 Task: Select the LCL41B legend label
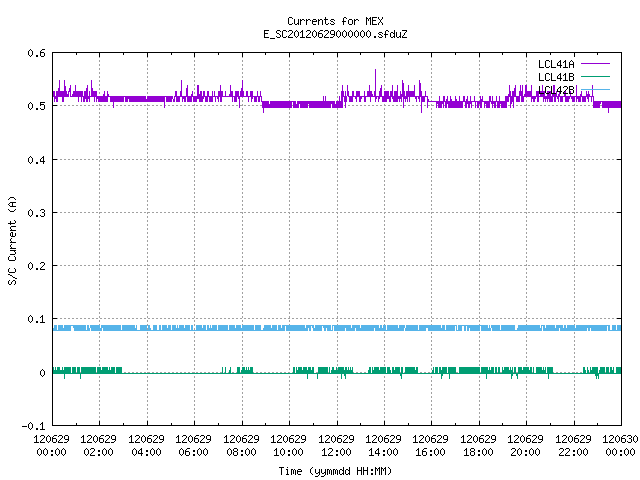(x=556, y=77)
